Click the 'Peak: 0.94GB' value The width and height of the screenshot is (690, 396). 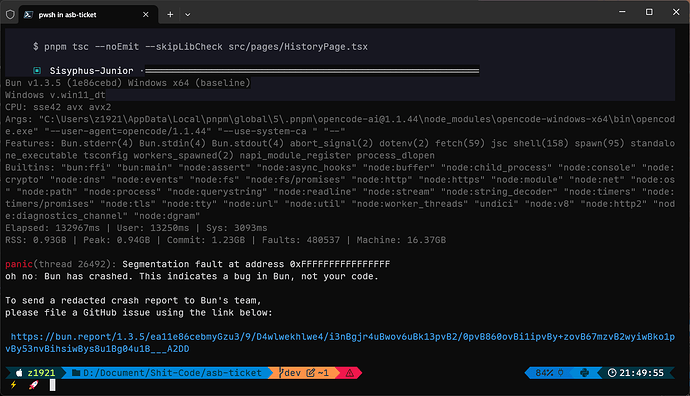[x=117, y=240]
